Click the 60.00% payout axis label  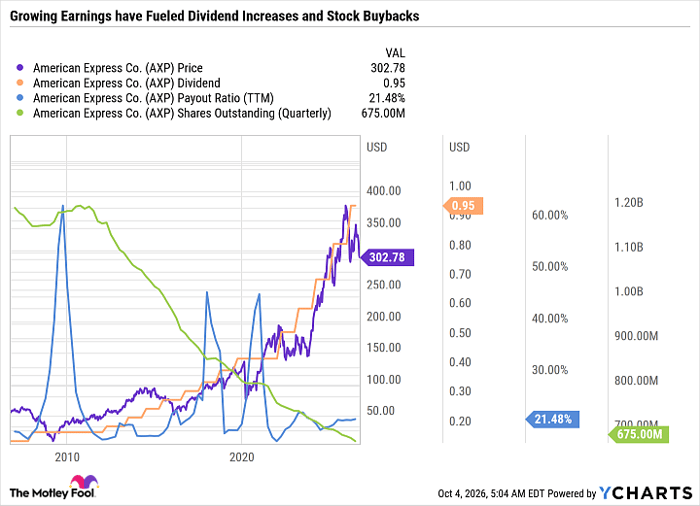click(x=550, y=215)
